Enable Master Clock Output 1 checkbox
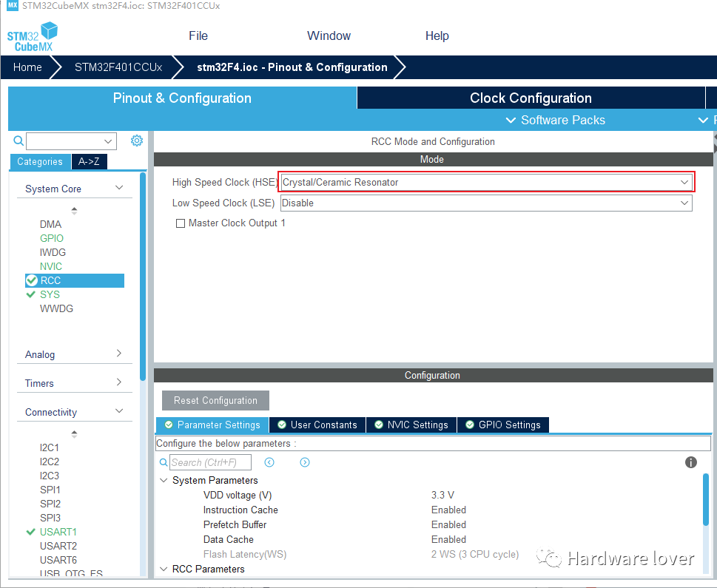This screenshot has height=588, width=717. 181,223
